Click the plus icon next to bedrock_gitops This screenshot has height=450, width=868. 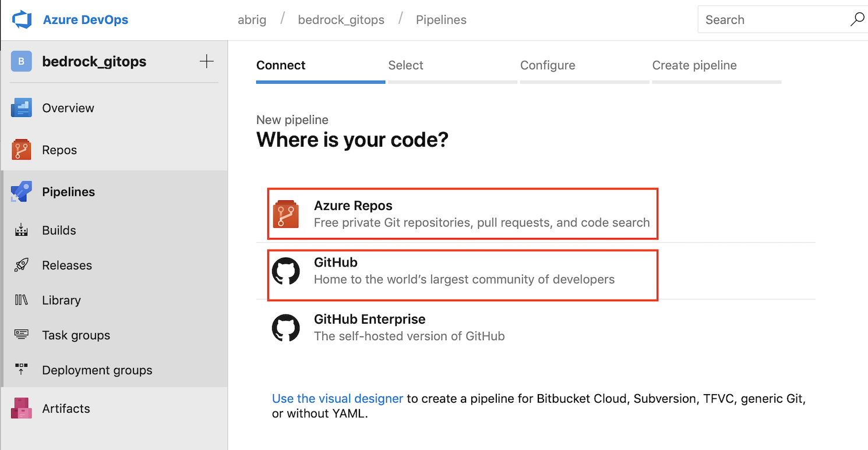click(x=207, y=62)
